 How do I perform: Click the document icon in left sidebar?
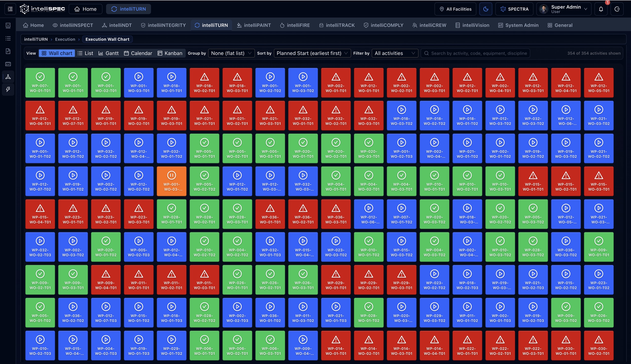[x=8, y=51]
